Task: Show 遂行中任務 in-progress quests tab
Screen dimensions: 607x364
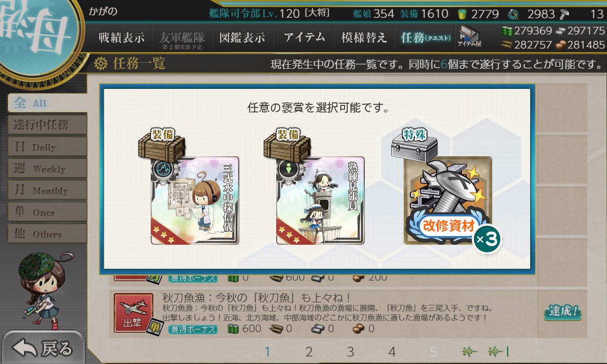Action: point(47,124)
